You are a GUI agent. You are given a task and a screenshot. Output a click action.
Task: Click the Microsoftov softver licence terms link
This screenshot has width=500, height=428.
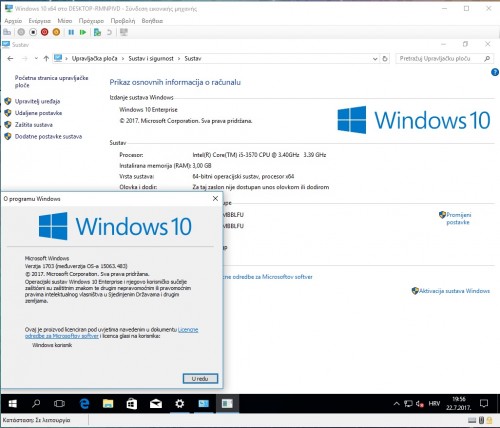tap(268, 277)
